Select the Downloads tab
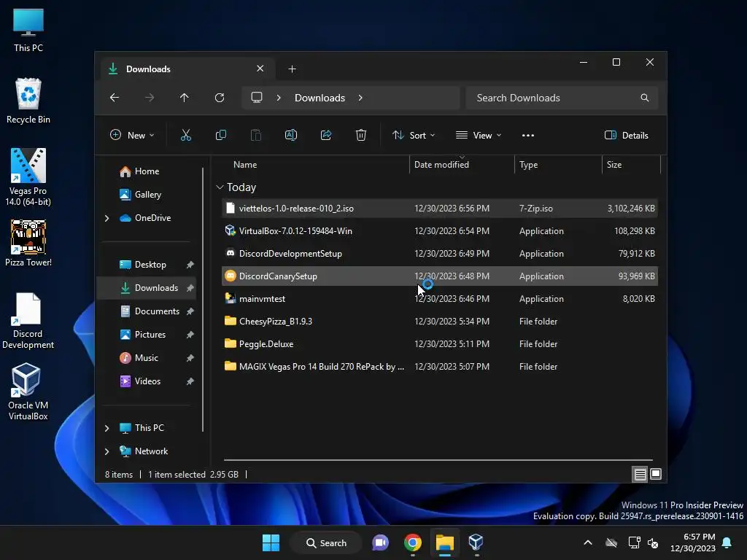 tap(187, 69)
